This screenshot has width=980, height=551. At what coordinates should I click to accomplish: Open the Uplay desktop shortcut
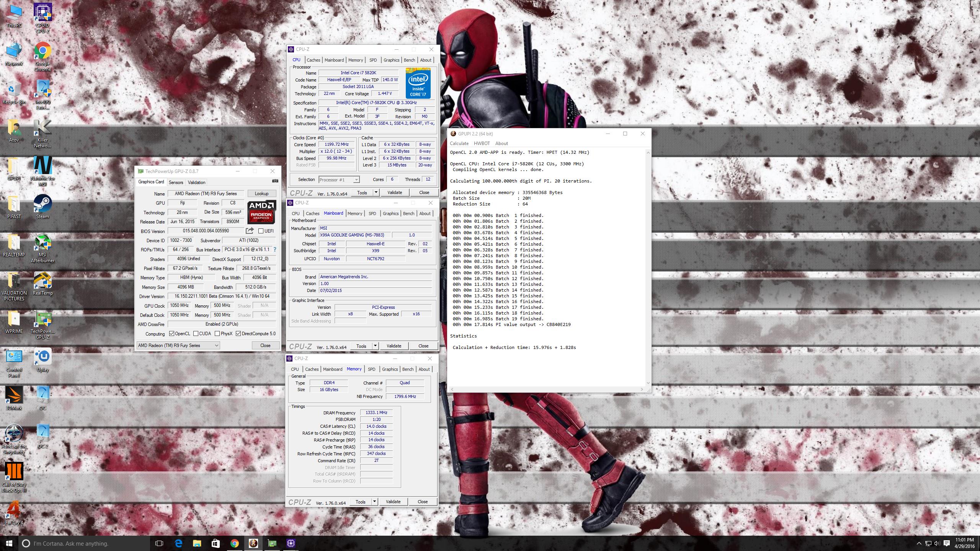pos(42,360)
